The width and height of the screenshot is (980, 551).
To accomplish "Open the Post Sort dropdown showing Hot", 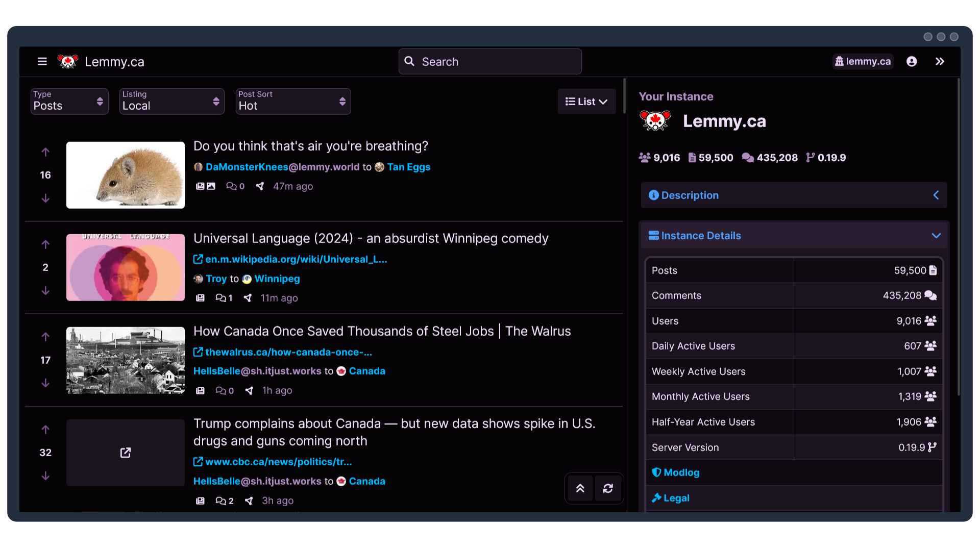I will 292,102.
